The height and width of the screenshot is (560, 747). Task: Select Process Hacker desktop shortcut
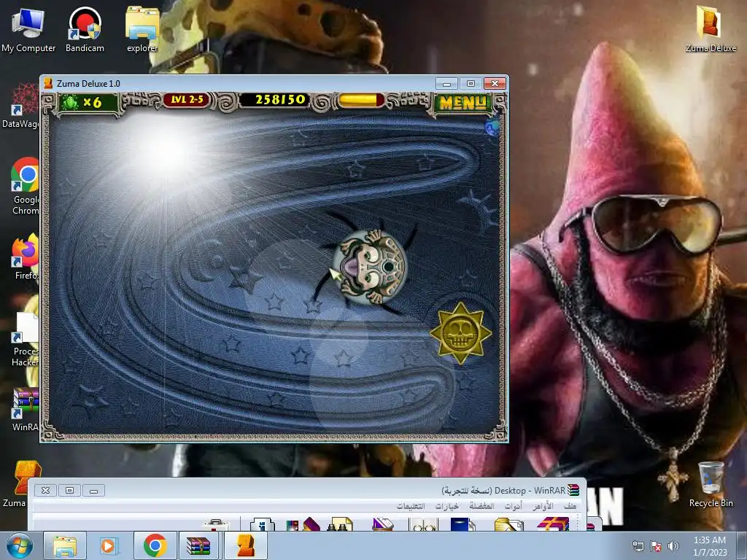pyautogui.click(x=26, y=339)
